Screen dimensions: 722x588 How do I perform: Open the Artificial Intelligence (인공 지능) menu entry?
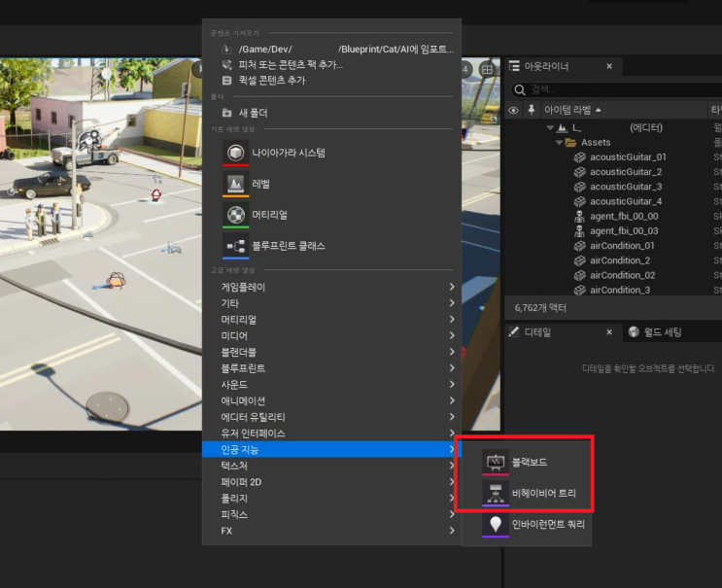pos(331,449)
